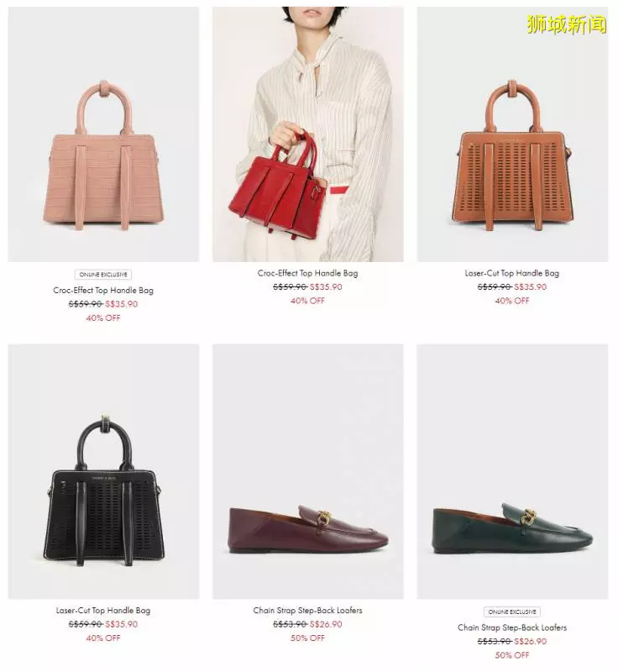Select the Laser-Cut Top Handle Bag title under brown bag
The height and width of the screenshot is (672, 618).
coord(512,273)
